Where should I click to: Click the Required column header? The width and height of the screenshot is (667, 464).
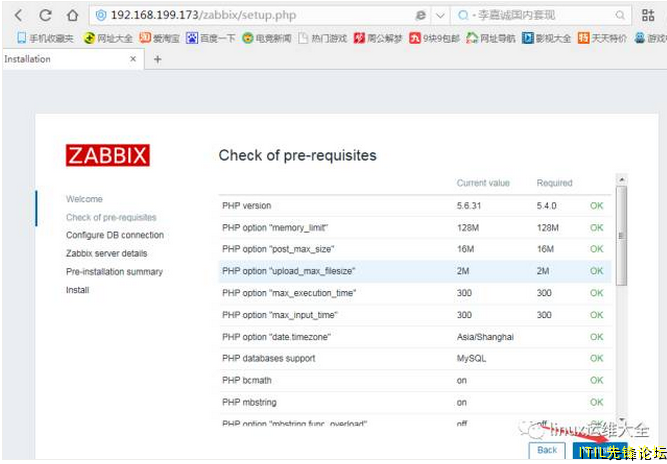(x=554, y=183)
